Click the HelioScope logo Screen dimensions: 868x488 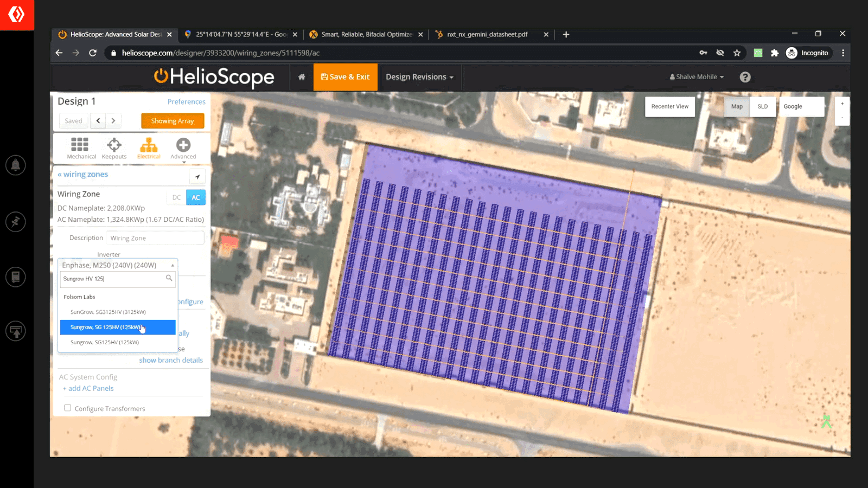(x=214, y=76)
